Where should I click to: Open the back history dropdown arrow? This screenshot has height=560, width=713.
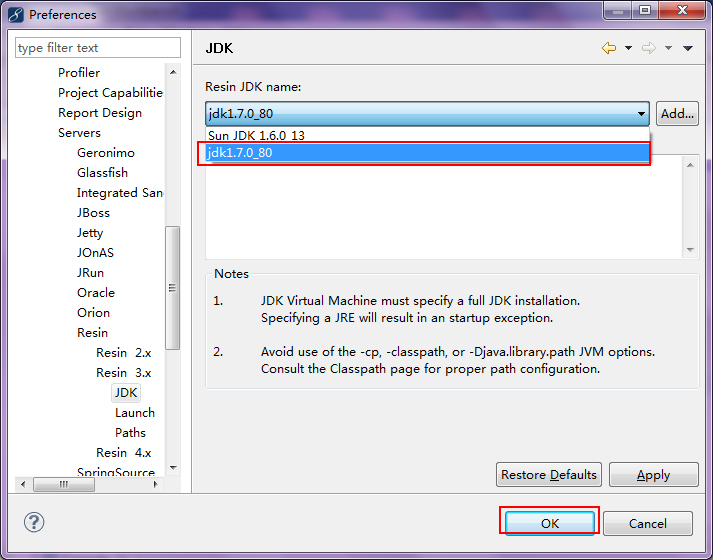click(628, 48)
